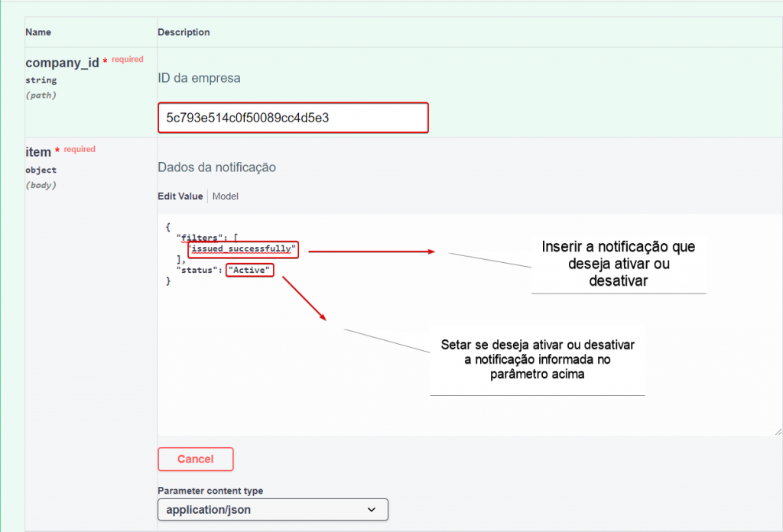Screen dimensions: 783x532
Task: Click the "Parameter content type" label
Action: [210, 491]
